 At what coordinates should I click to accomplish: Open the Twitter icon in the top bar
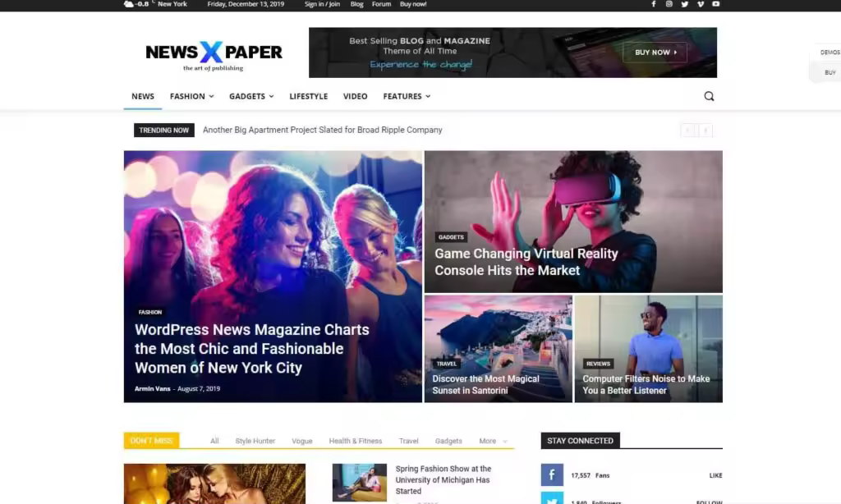click(684, 4)
